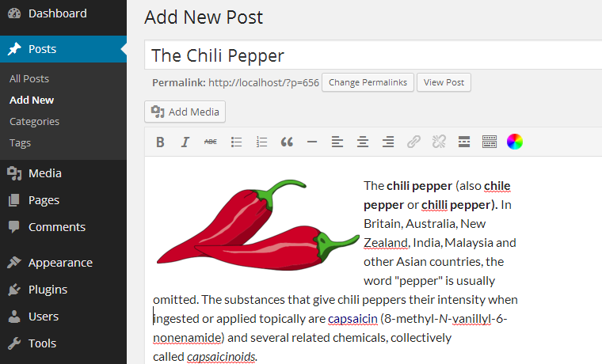The width and height of the screenshot is (602, 364).
Task: Open the rainbow color picker wheel
Action: pyautogui.click(x=514, y=142)
